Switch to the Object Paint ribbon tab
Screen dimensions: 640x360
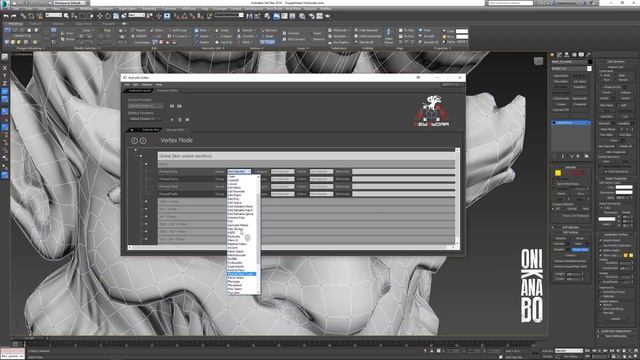tap(84, 24)
